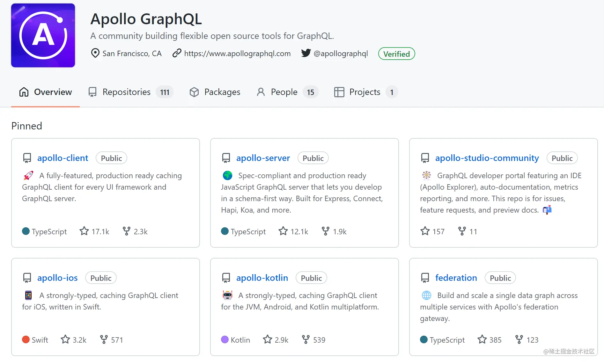Click the Verified badge

pos(396,54)
